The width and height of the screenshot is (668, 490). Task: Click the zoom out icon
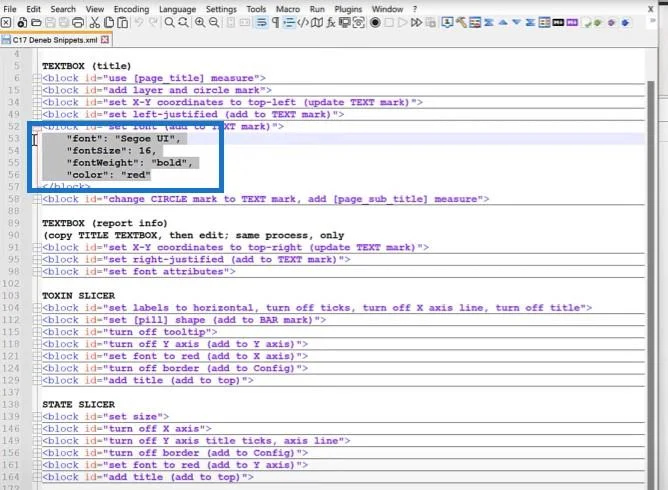[214, 23]
